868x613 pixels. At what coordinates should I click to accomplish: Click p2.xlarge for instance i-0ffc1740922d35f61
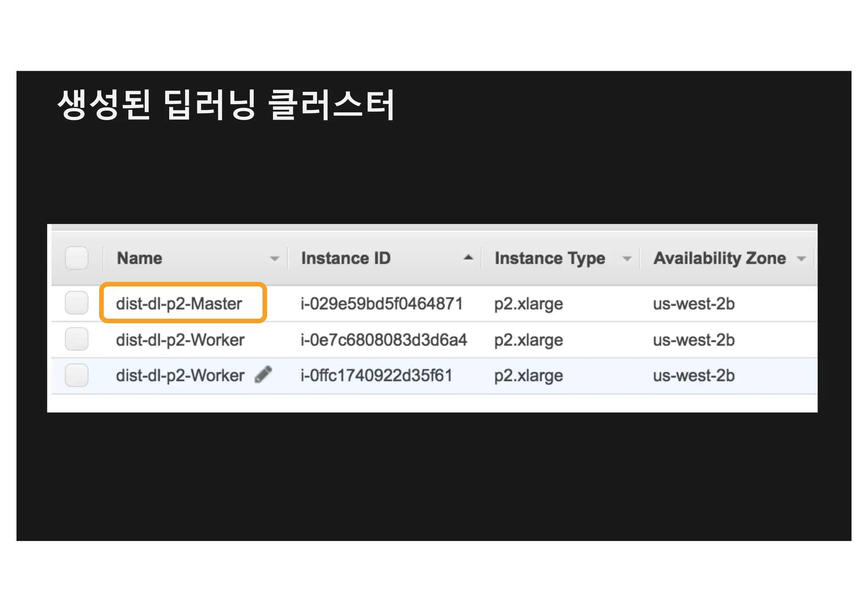point(529,376)
